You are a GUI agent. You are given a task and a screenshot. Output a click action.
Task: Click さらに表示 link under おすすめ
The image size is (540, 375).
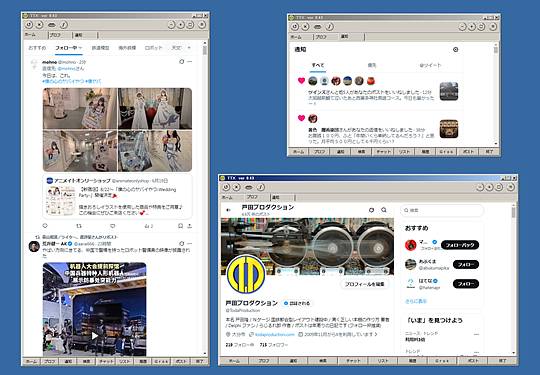416,301
